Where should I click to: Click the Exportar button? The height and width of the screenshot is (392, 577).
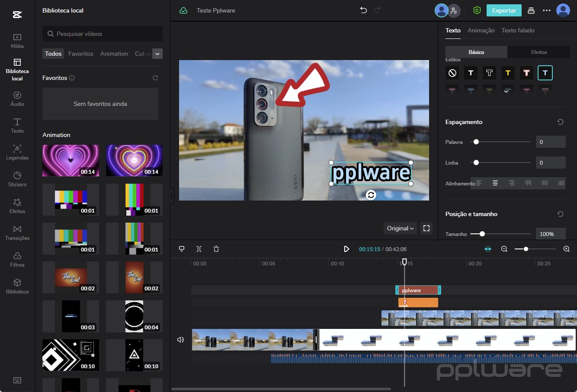pos(504,10)
